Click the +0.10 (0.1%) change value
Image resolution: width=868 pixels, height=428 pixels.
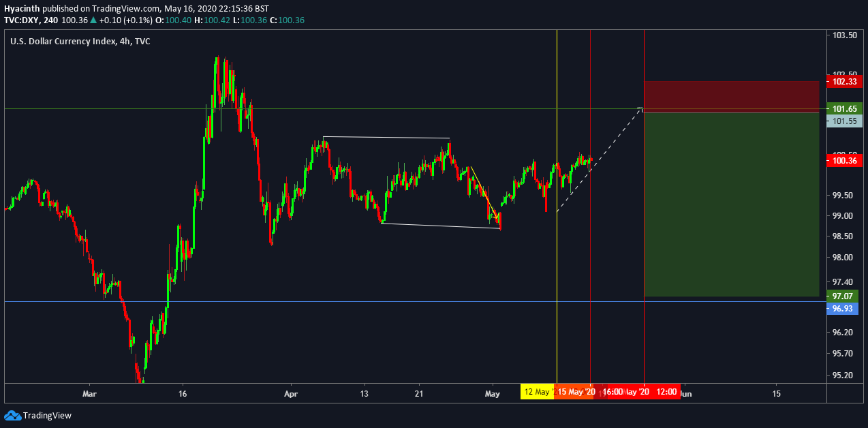[x=127, y=20]
